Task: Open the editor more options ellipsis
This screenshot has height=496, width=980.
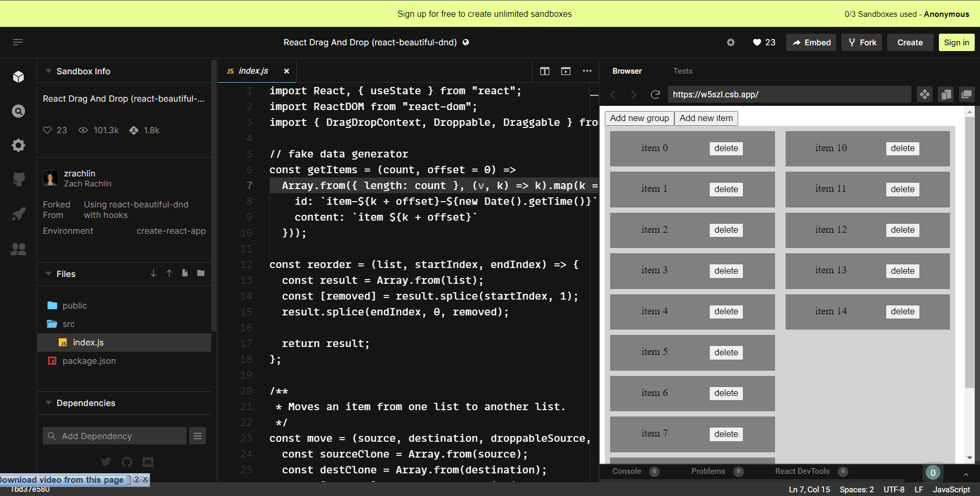Action: pyautogui.click(x=587, y=71)
